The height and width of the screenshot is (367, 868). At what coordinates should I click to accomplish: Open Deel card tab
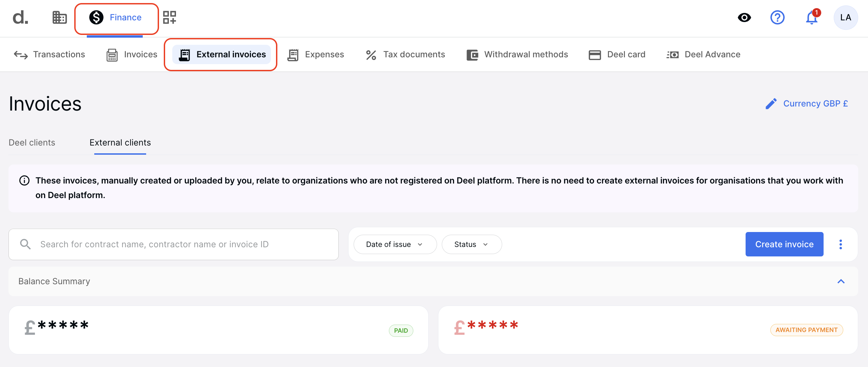click(617, 54)
